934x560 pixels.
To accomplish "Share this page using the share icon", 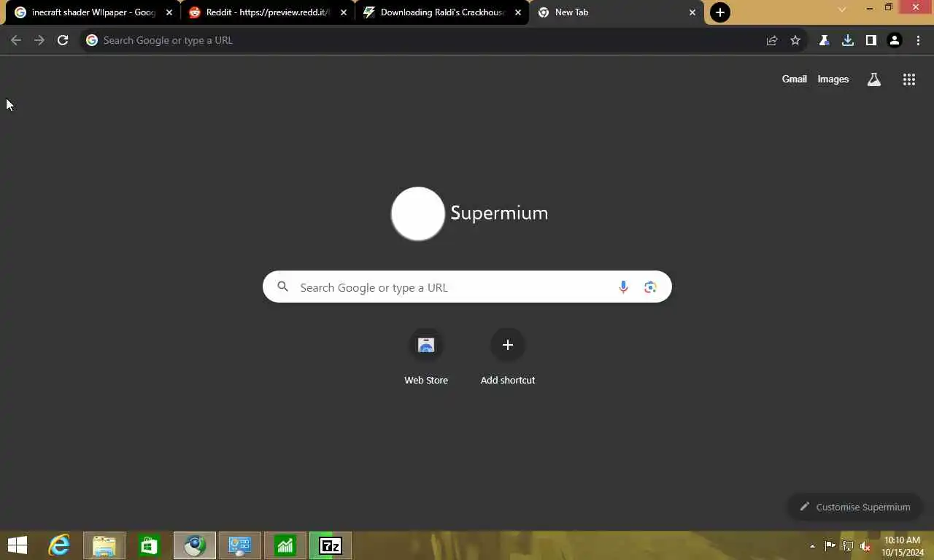I will click(772, 41).
